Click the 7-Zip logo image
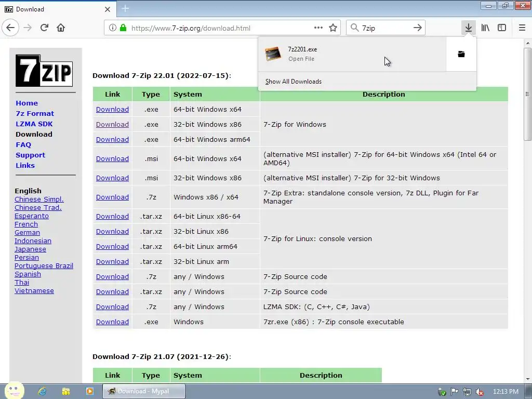532x399 pixels. coord(44,71)
